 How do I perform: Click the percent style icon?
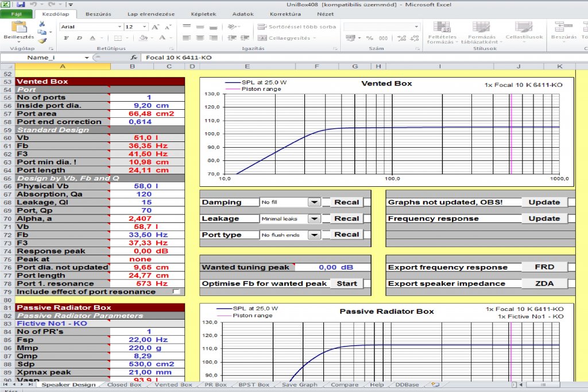[370, 38]
